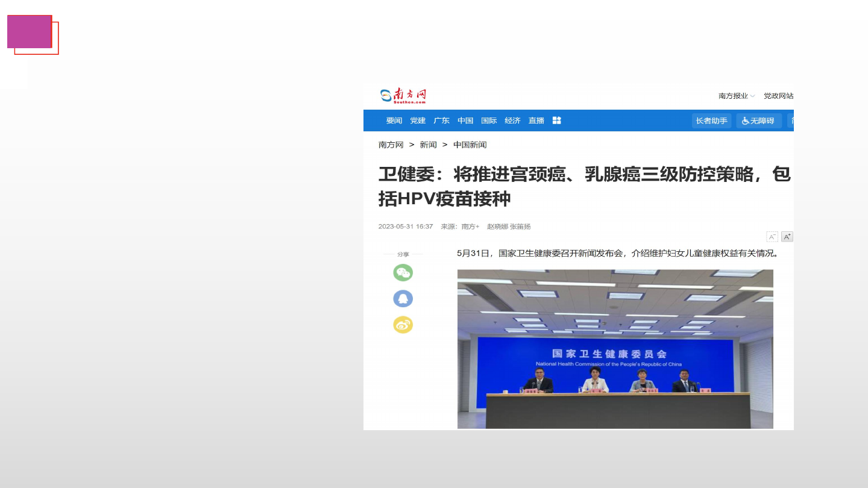Image resolution: width=868 pixels, height=488 pixels.
Task: Click the press conference photo
Action: pyautogui.click(x=615, y=349)
